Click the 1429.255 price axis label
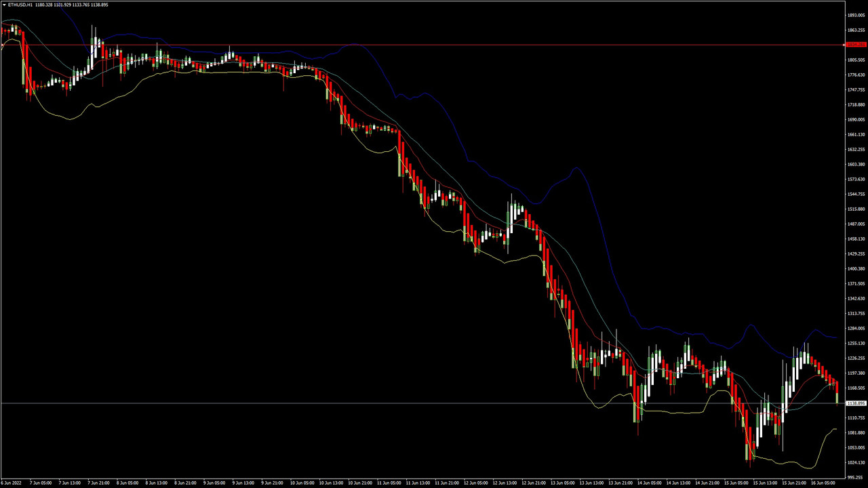This screenshot has height=488, width=868. (856, 253)
